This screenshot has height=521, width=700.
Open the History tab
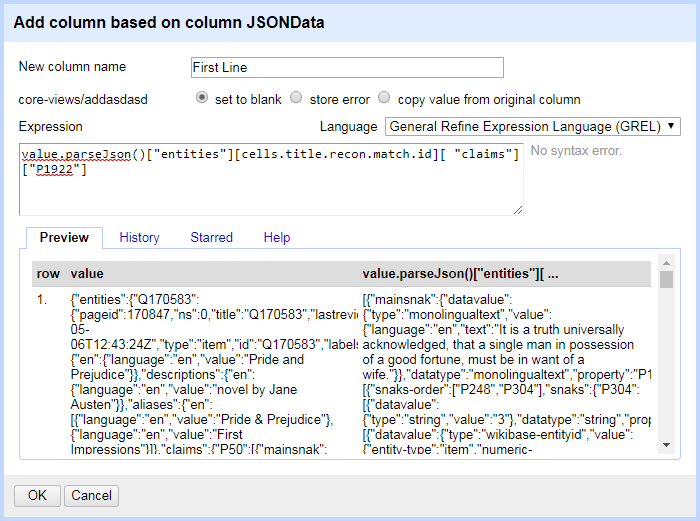(x=139, y=238)
